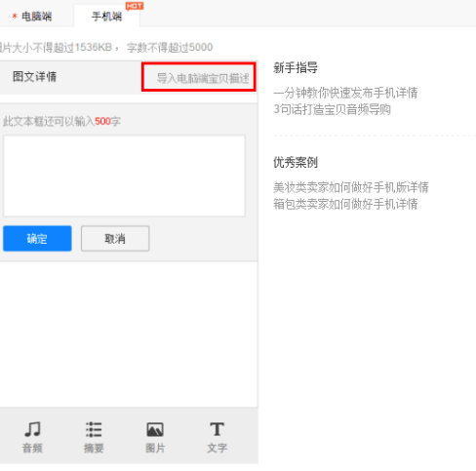Click the 优秀案例 heading

[x=296, y=162]
